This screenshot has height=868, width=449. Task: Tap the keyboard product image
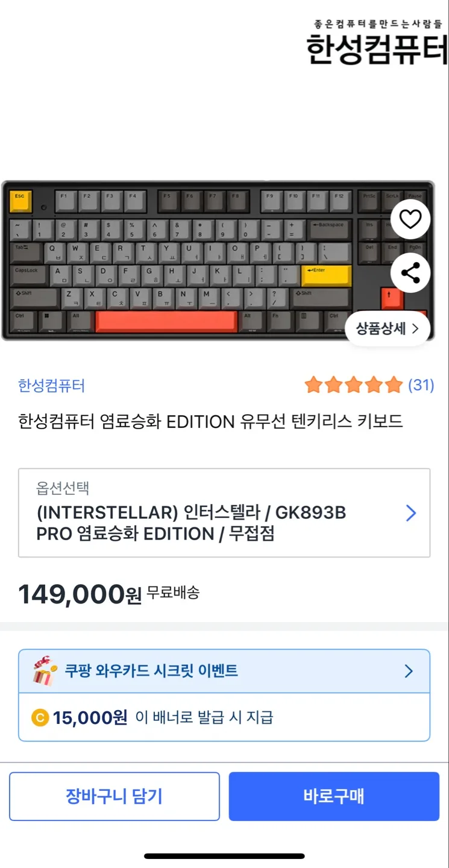point(218,260)
